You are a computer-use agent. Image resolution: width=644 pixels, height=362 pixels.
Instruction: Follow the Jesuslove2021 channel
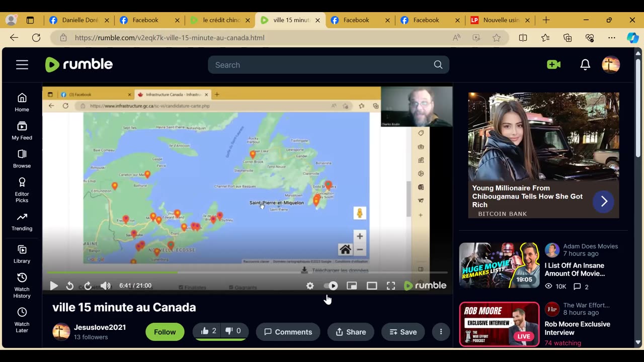pos(165,332)
